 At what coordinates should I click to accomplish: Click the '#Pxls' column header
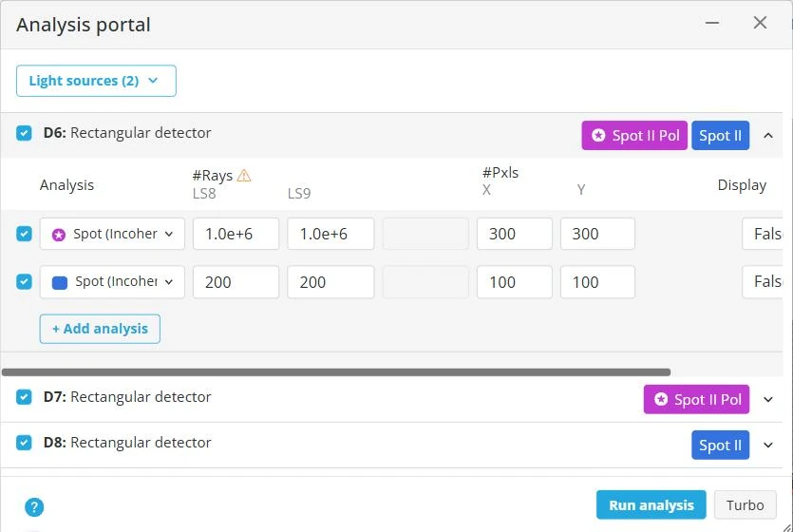pos(500,173)
